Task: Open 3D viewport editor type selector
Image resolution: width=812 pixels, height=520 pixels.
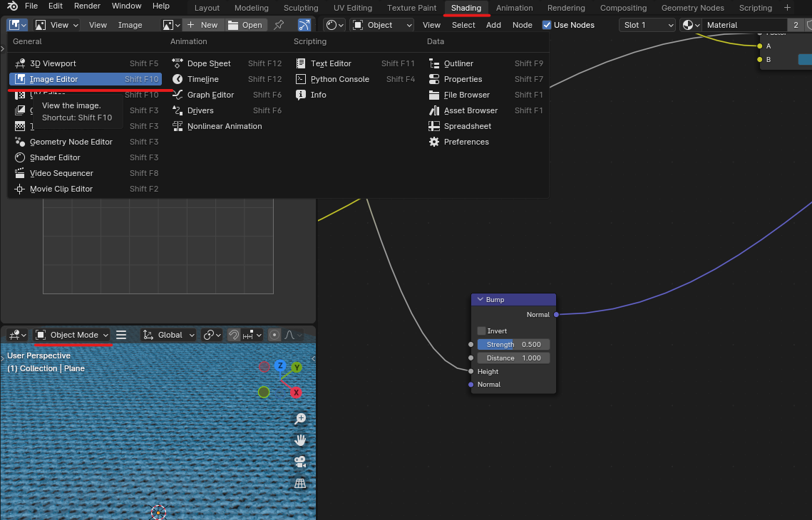Action: tap(18, 335)
